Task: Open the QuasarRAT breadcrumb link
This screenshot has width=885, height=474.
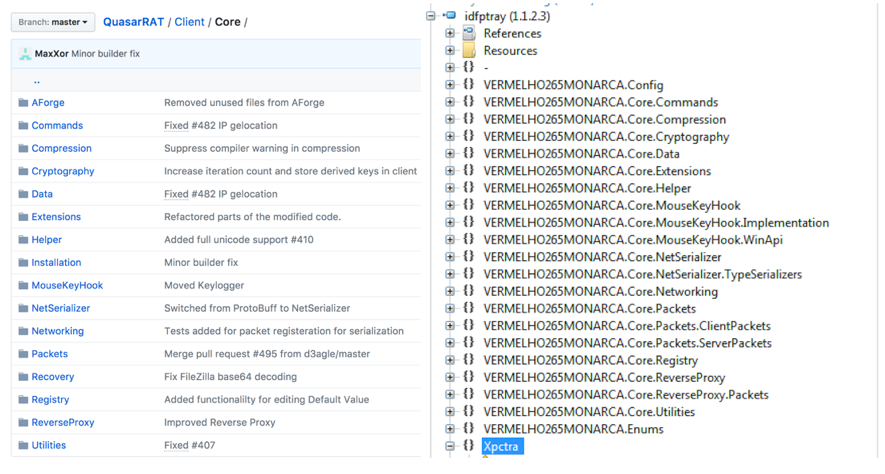Action: coord(133,22)
